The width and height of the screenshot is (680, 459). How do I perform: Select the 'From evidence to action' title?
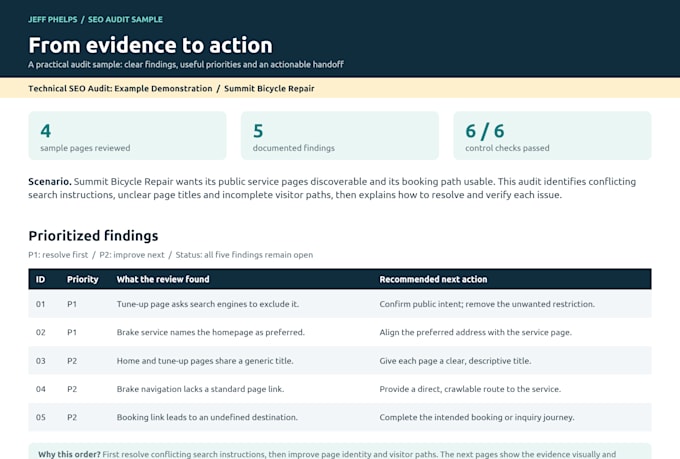pos(150,45)
